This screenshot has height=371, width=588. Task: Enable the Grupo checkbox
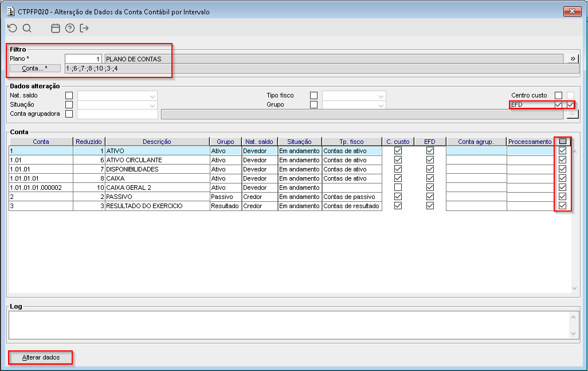pyautogui.click(x=314, y=105)
